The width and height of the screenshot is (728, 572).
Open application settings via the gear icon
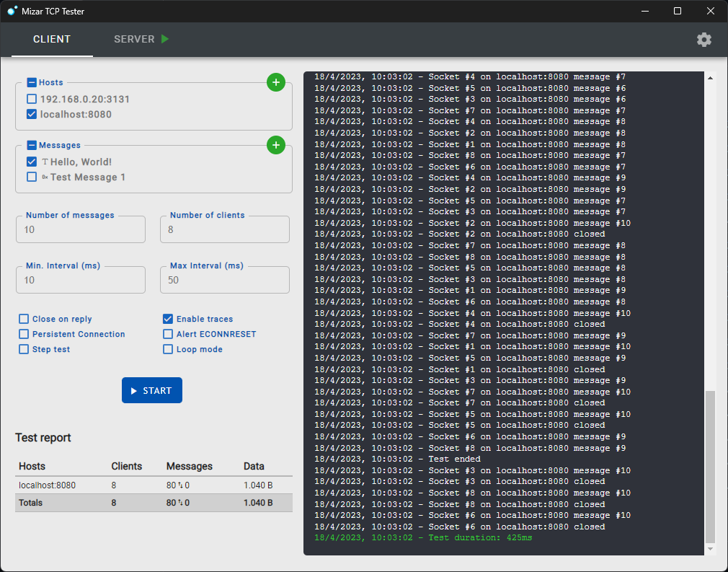tap(704, 40)
